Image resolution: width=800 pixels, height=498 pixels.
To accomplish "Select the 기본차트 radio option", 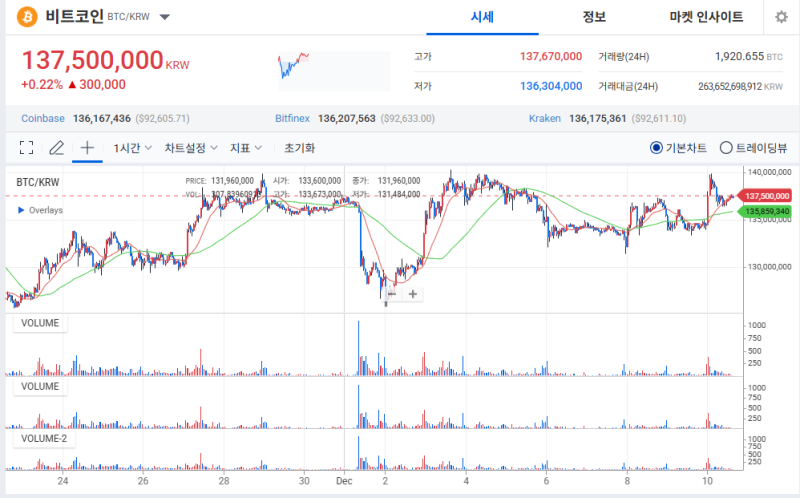I will [x=656, y=148].
